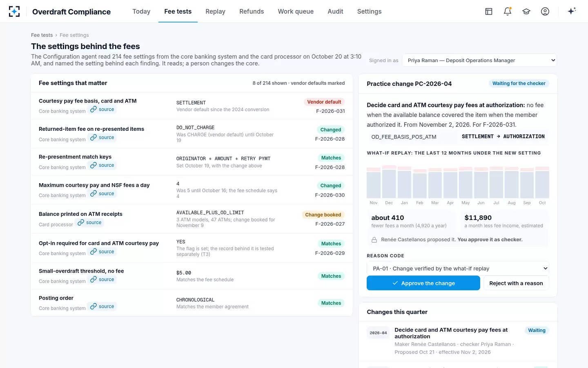Click the Posting order row title
This screenshot has height=368, width=588.
56,298
